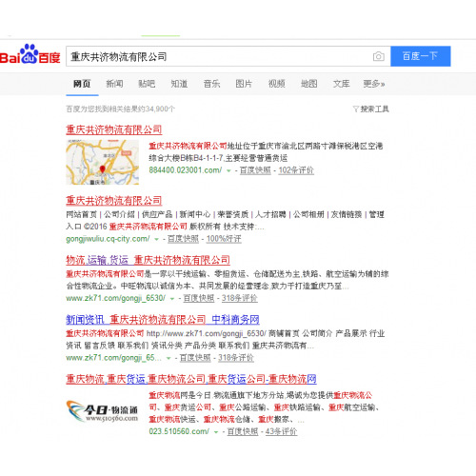Expand the 更多» menu
The width and height of the screenshot is (476, 476).
(374, 84)
